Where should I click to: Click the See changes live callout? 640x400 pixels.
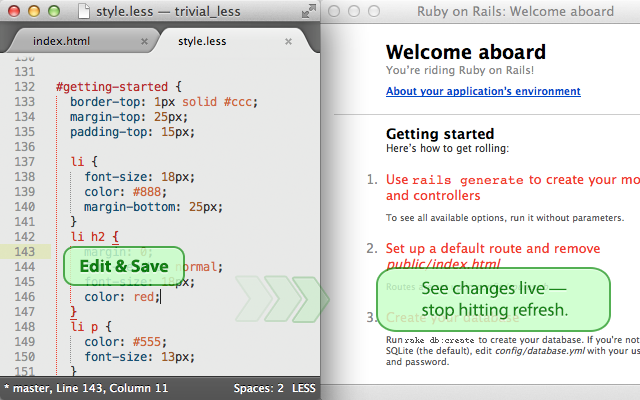493,299
